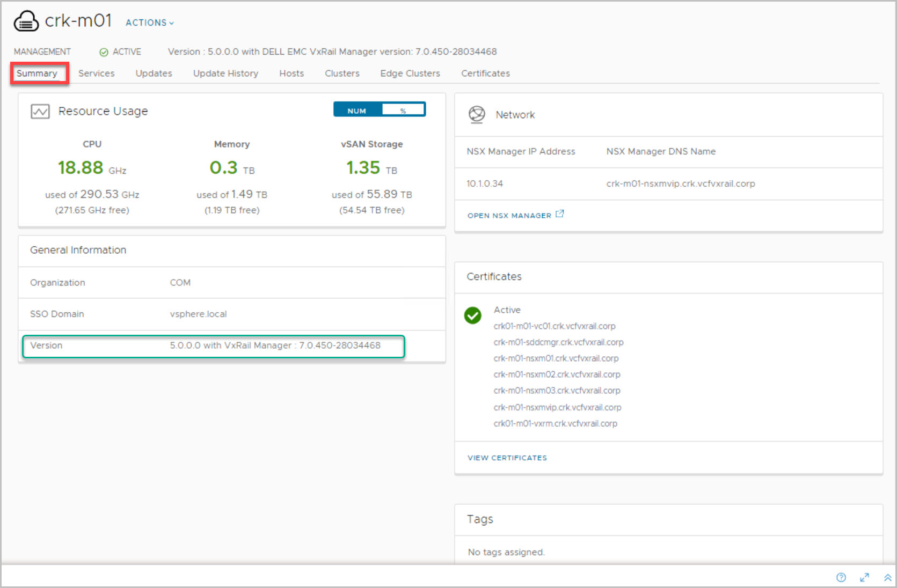Click the View Certificates link
This screenshot has width=897, height=588.
click(x=507, y=458)
